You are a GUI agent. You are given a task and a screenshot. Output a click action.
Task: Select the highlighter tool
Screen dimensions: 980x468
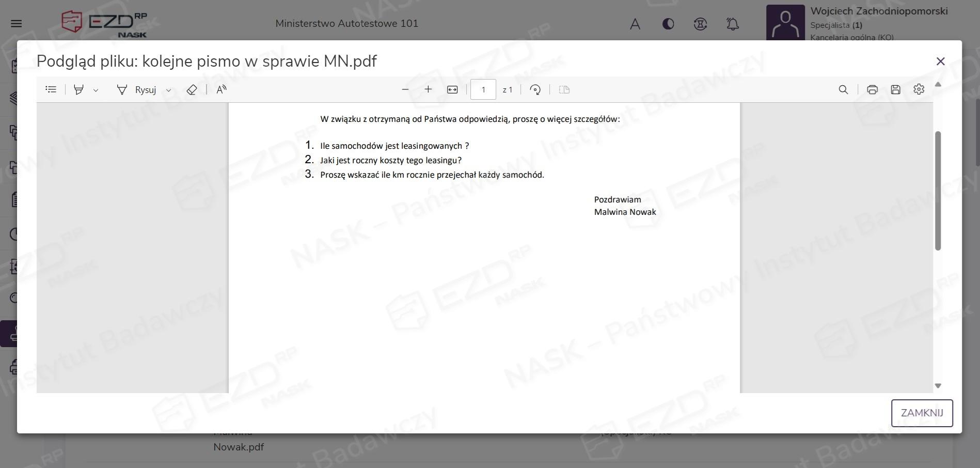78,89
